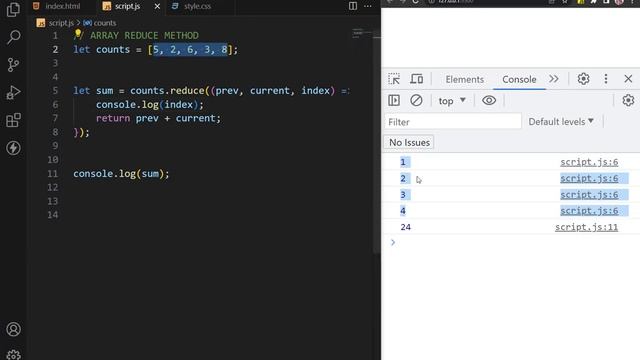Open script.js:6 link beside output 1
This screenshot has height=360, width=640.
(589, 162)
